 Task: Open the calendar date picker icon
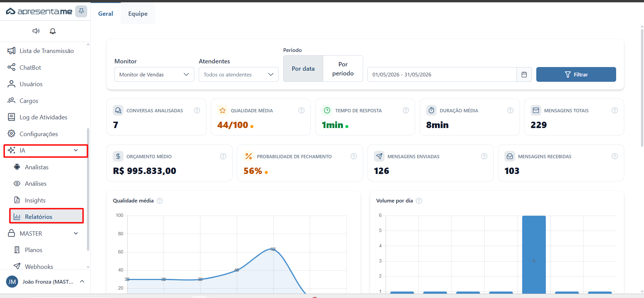coord(524,74)
